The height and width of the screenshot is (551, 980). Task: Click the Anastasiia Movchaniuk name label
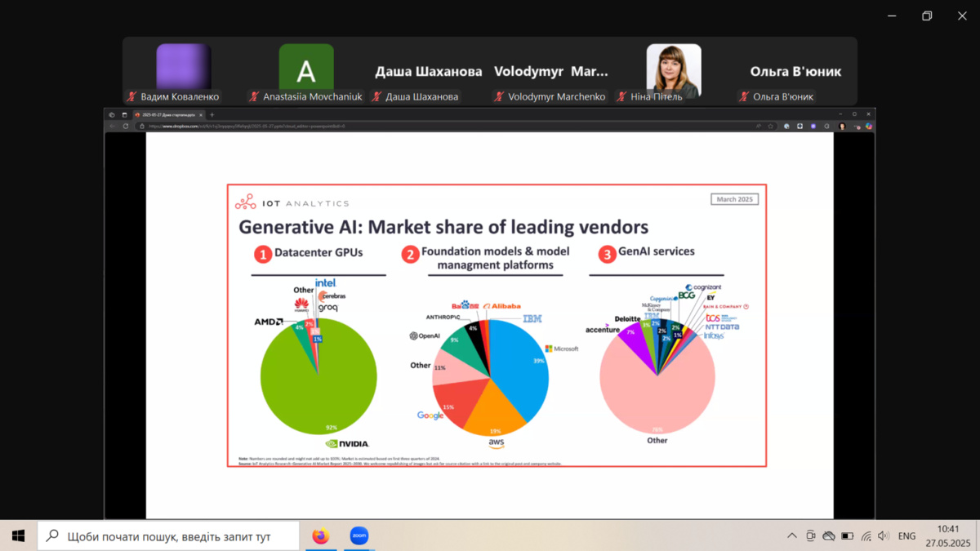(312, 96)
